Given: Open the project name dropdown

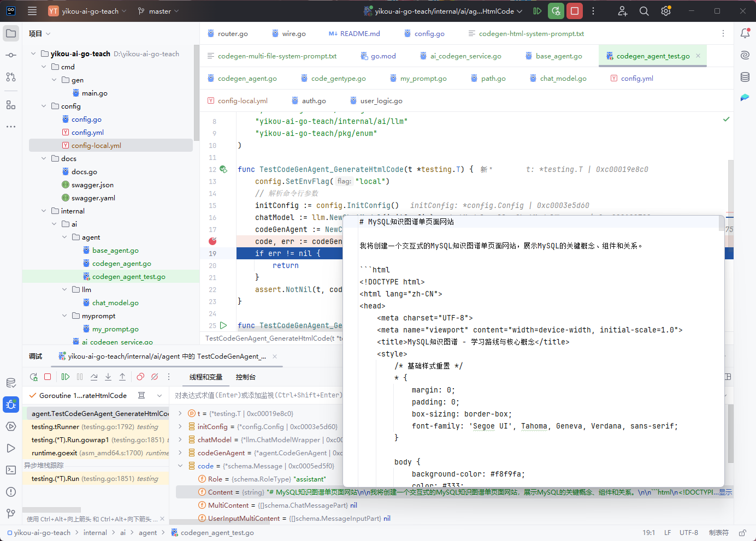Looking at the screenshot, I should 87,11.
